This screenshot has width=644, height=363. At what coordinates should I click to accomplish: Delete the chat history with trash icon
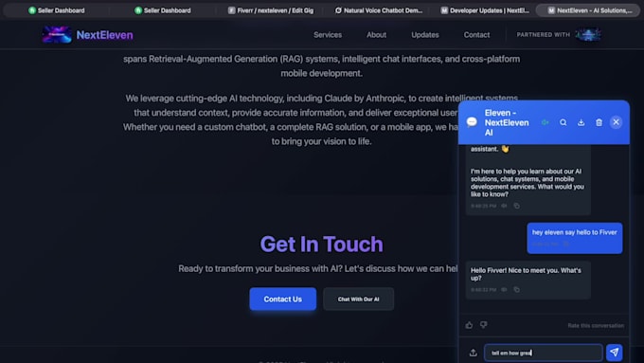click(599, 122)
